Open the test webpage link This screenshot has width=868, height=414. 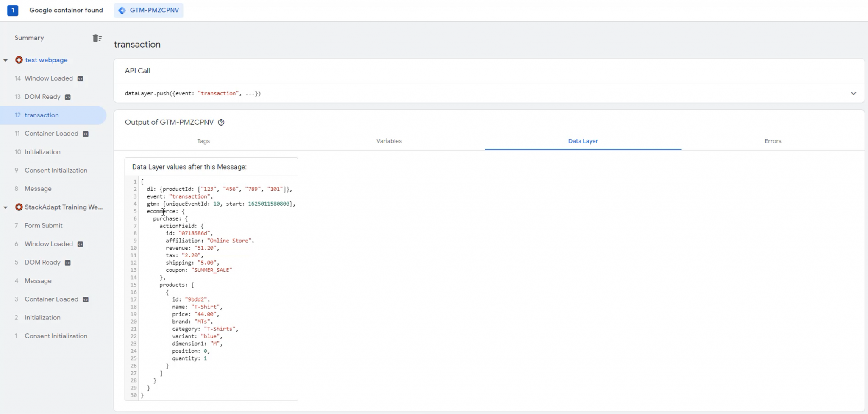[x=46, y=60]
